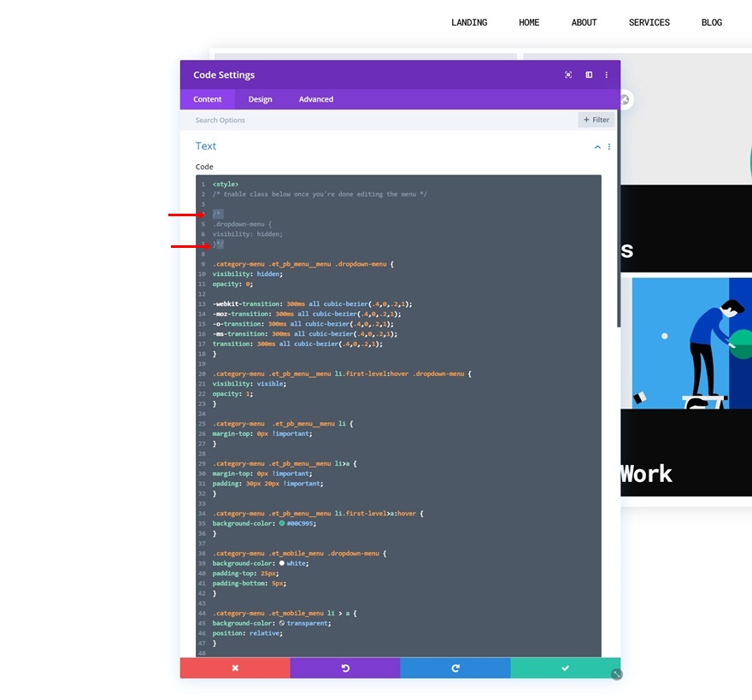Collapse the Text section chevron
Viewport: 752px width, 700px height.
597,147
